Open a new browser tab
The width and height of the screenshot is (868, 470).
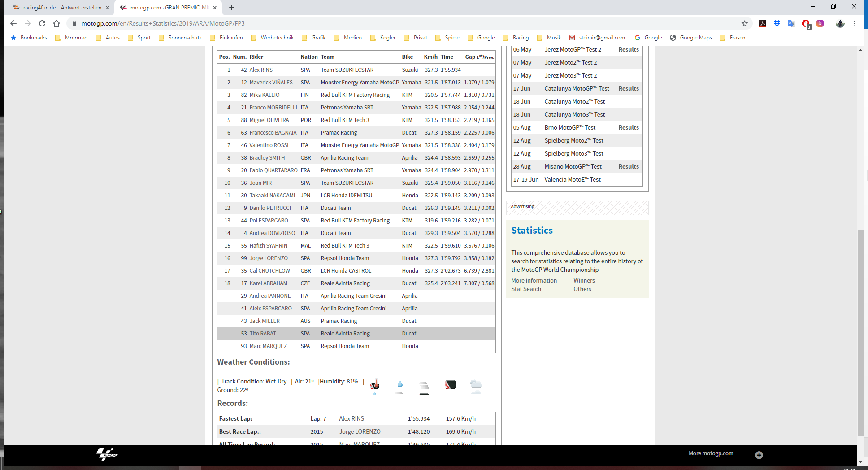(x=231, y=8)
